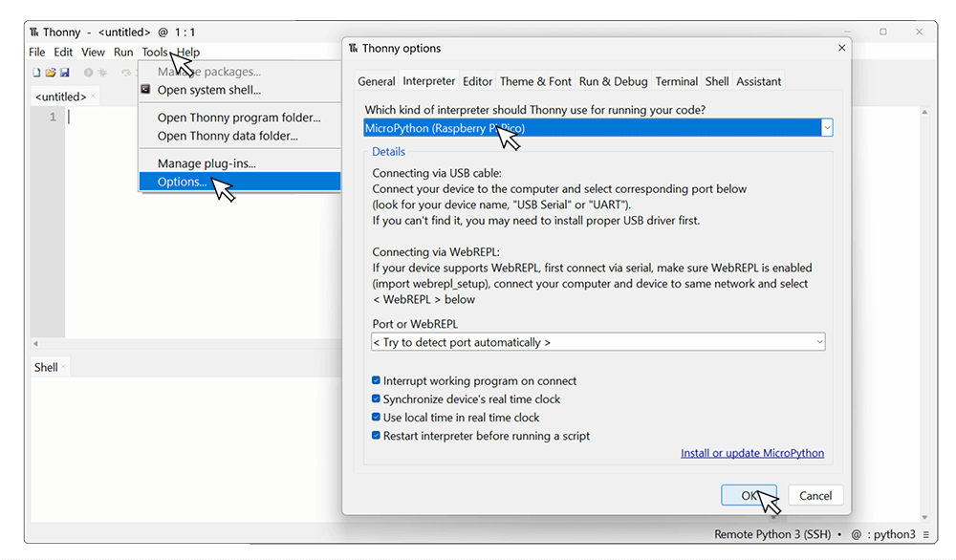Click the Remote Python 3 (SSH) status text
Screen dimensions: 956x560
[x=772, y=534]
